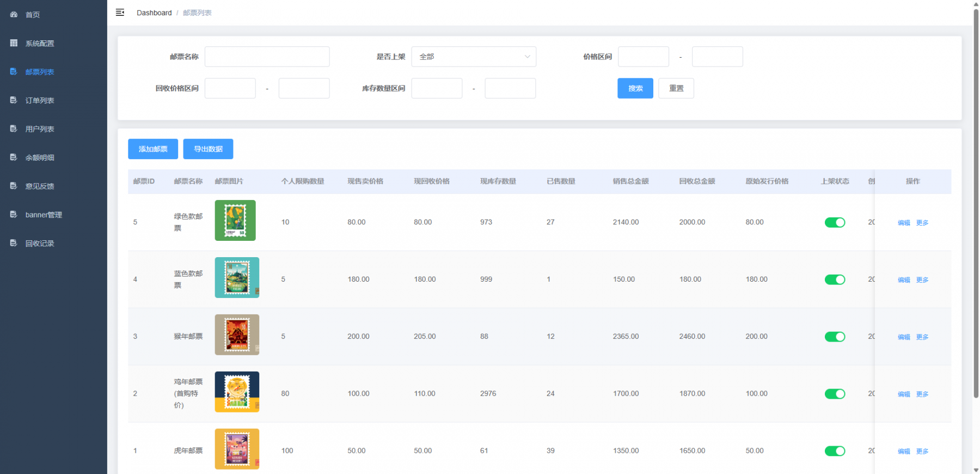Focus the 价格区间 maximum input
Viewport: 980px width, 474px height.
point(718,57)
